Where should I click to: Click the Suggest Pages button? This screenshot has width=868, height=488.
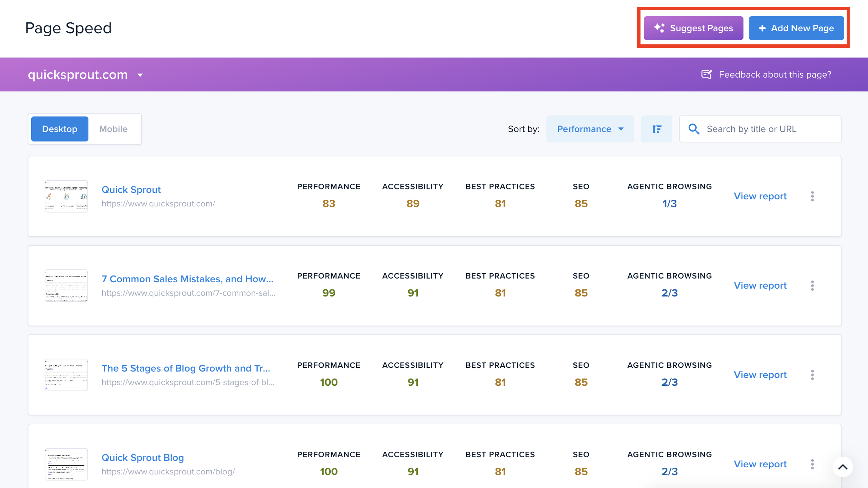pyautogui.click(x=693, y=28)
